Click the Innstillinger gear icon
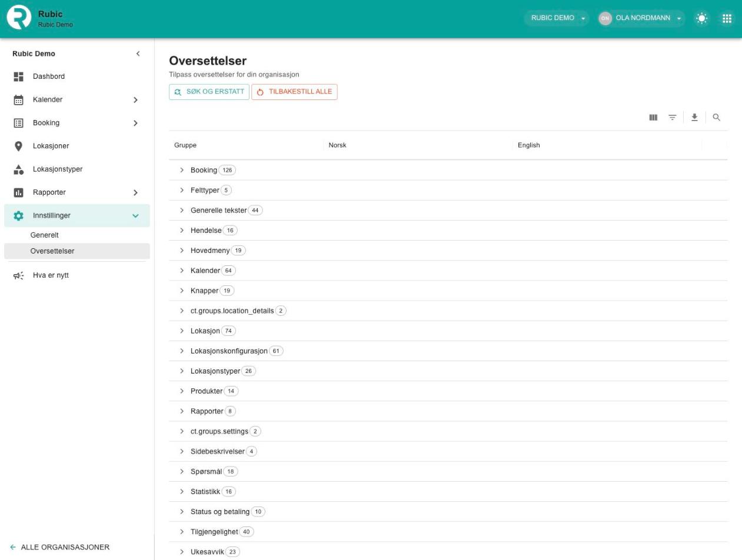Image resolution: width=742 pixels, height=560 pixels. (x=19, y=216)
